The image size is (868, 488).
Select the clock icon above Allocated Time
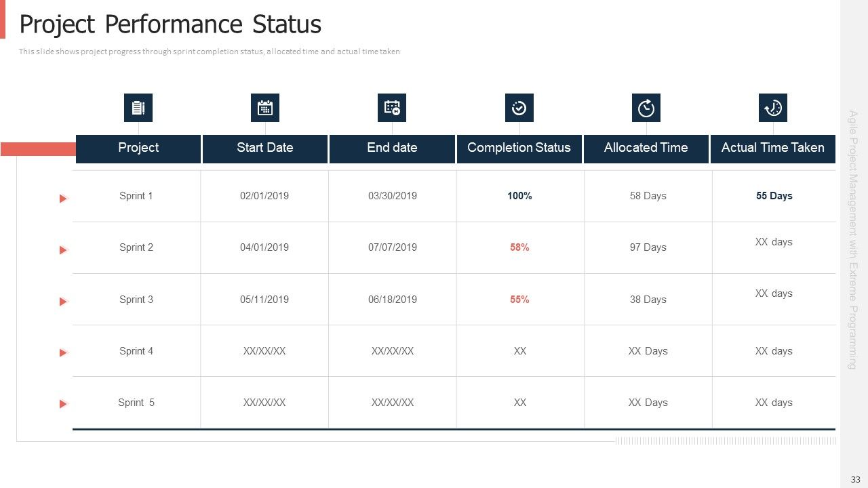coord(646,108)
